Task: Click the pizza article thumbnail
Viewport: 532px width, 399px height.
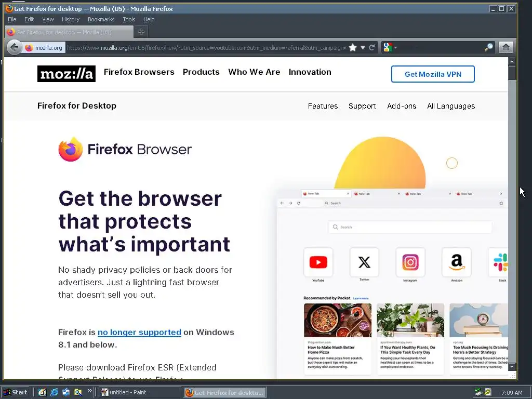Action: [338, 320]
